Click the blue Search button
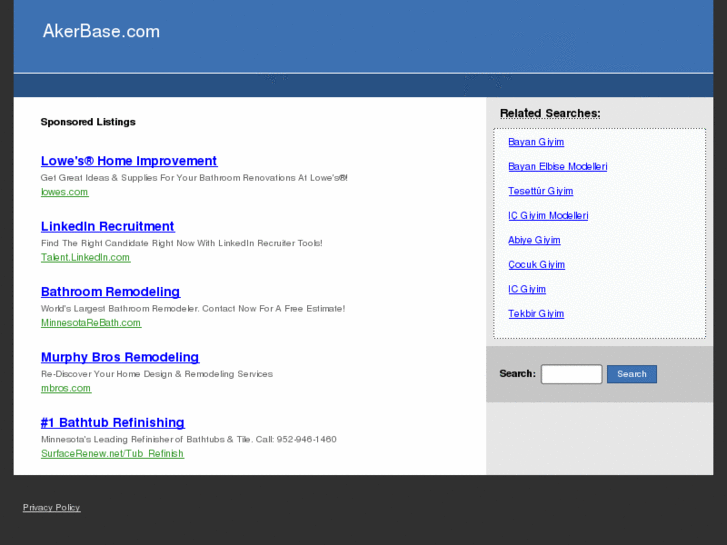The image size is (727, 545). 632,374
